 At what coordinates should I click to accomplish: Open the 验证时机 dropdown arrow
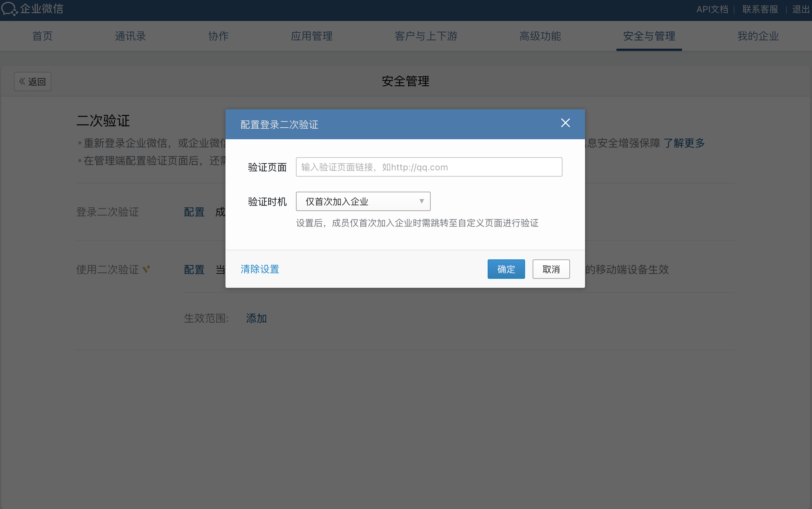coord(421,201)
